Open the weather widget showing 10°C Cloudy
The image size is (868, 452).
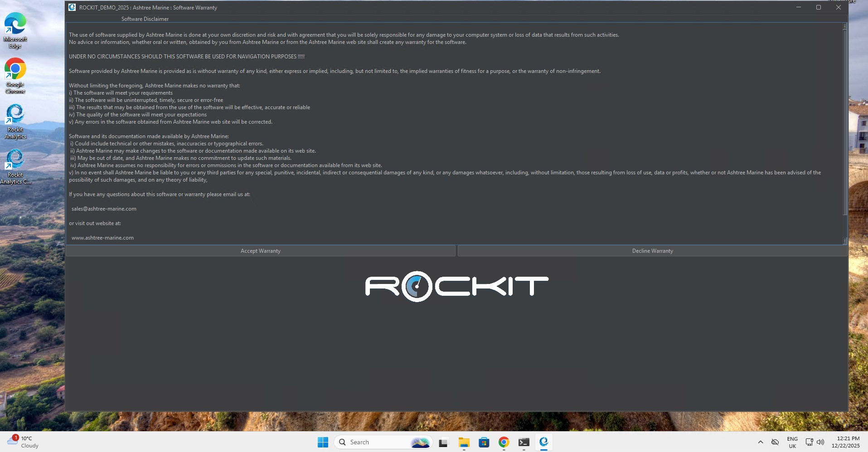pos(24,442)
